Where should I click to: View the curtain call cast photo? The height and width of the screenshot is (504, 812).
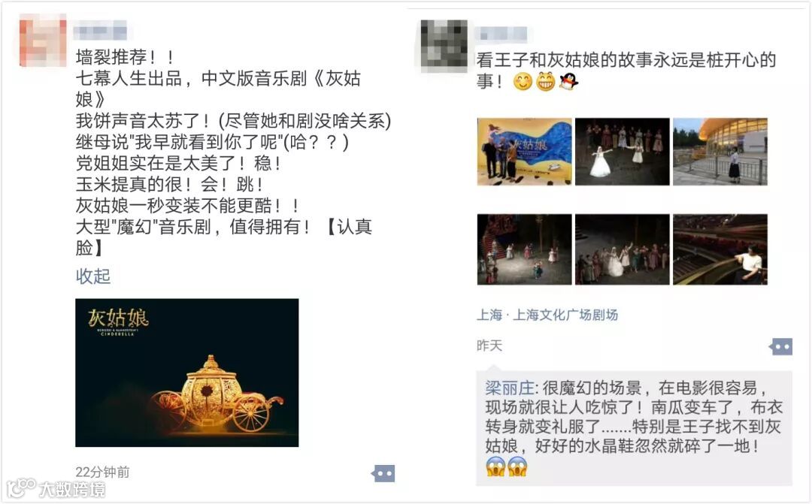623,249
